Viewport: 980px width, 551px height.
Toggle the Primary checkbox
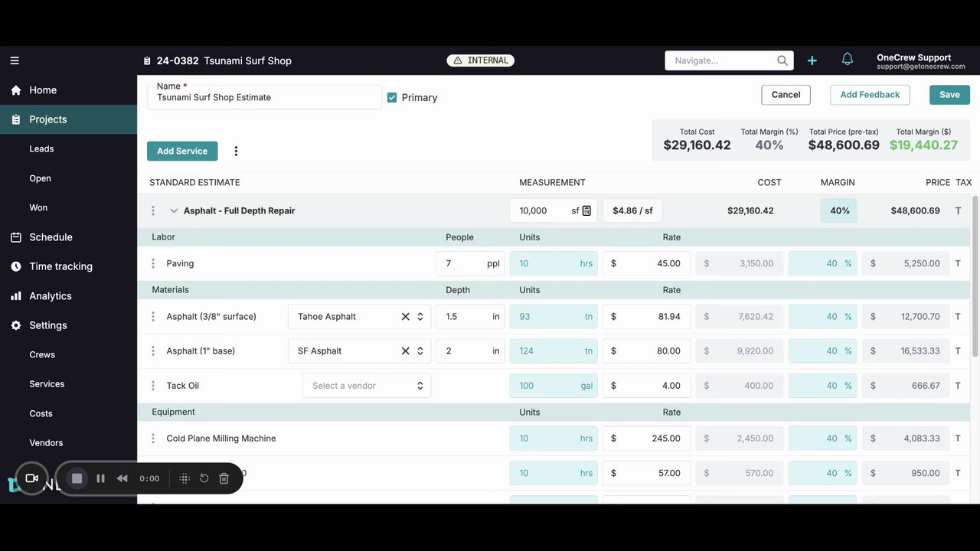(x=392, y=98)
